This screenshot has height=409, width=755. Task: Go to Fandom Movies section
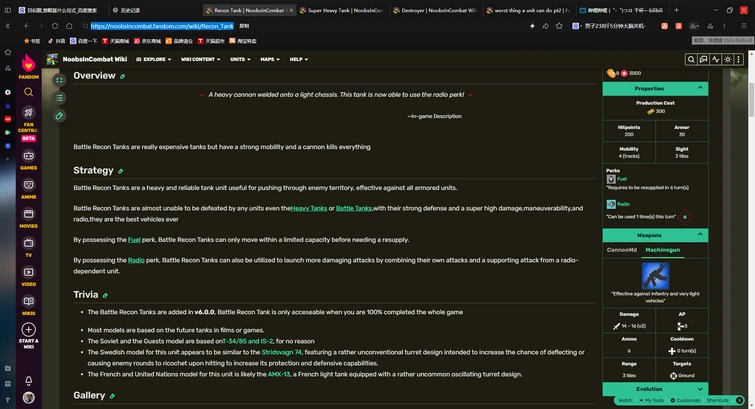[x=28, y=218]
